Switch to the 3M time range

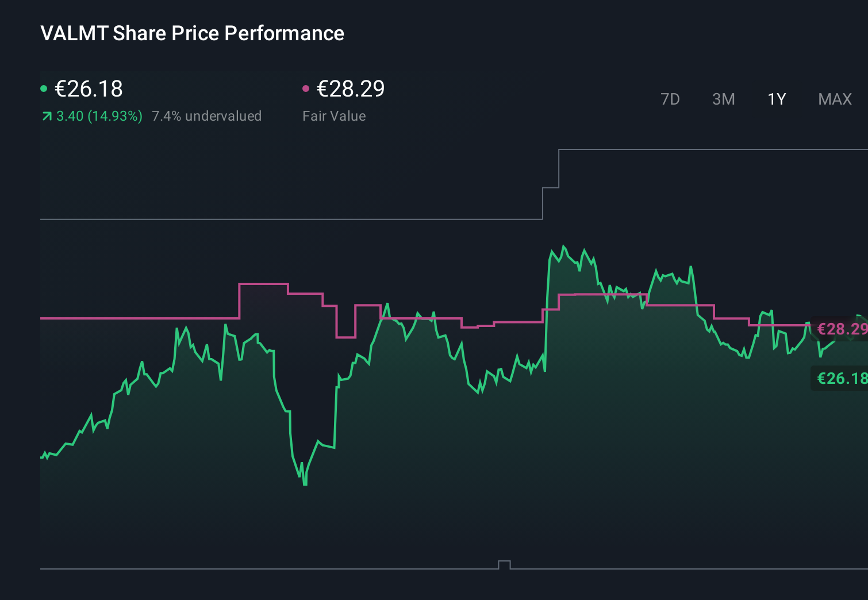click(x=723, y=99)
